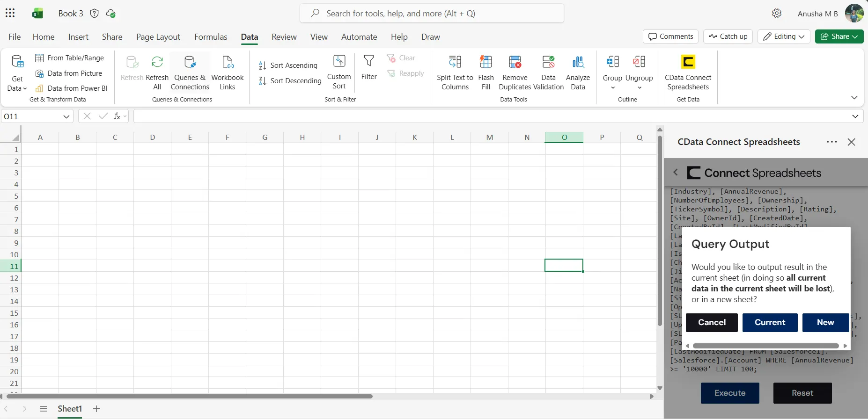The width and height of the screenshot is (868, 420).
Task: Open Custom Sort dialog
Action: point(339,72)
